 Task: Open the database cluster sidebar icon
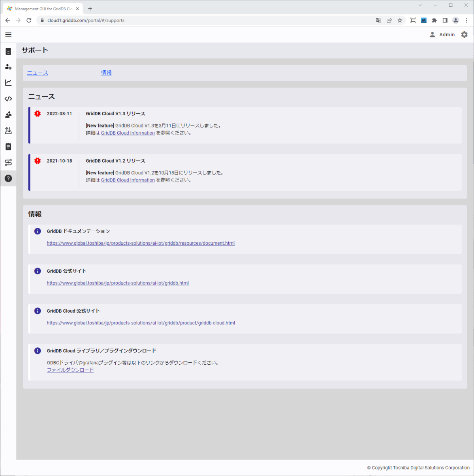click(x=8, y=51)
